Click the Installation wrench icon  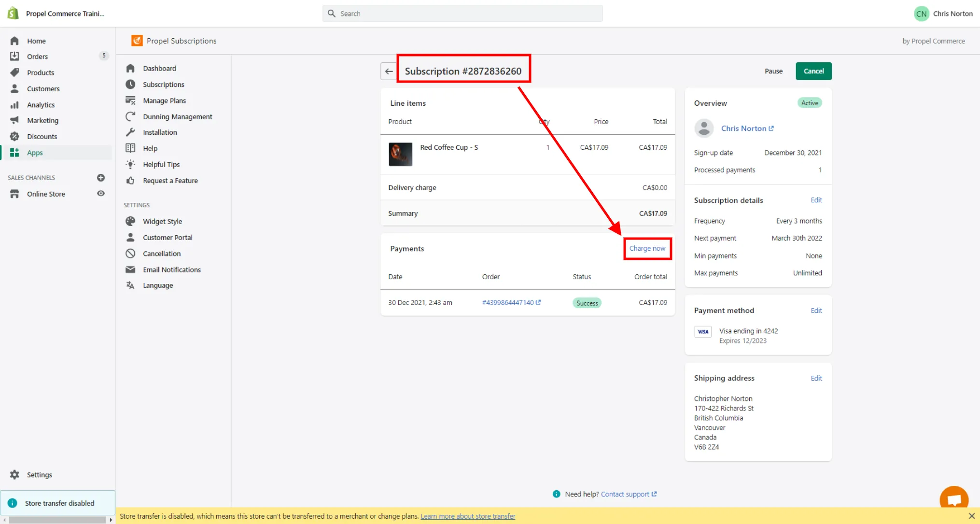click(130, 132)
